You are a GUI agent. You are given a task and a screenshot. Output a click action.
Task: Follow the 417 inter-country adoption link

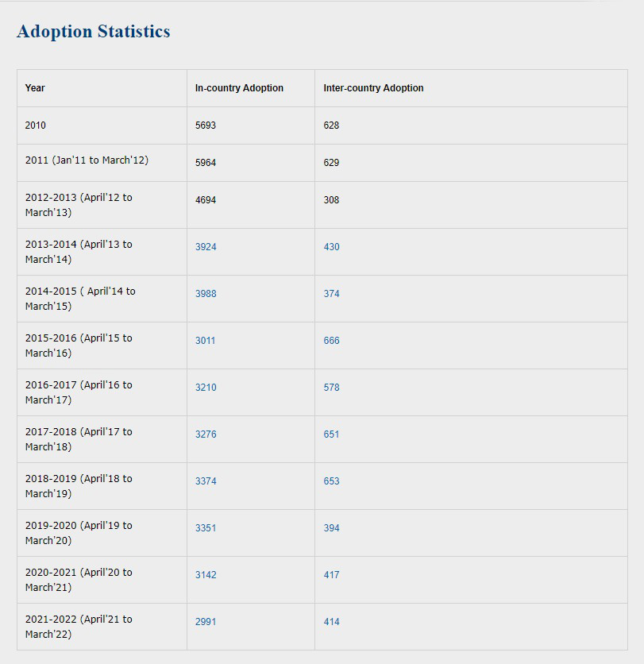331,575
